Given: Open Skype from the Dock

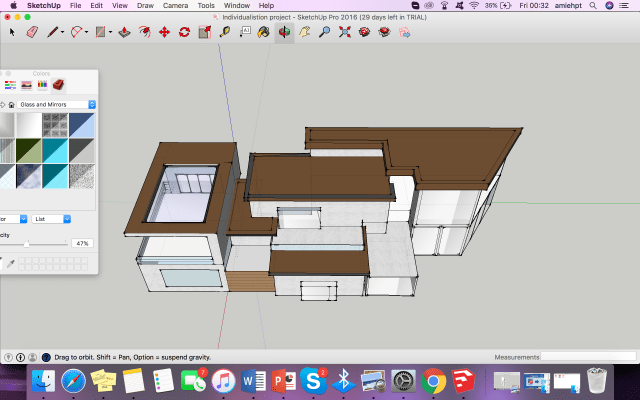Looking at the screenshot, I should (x=313, y=381).
